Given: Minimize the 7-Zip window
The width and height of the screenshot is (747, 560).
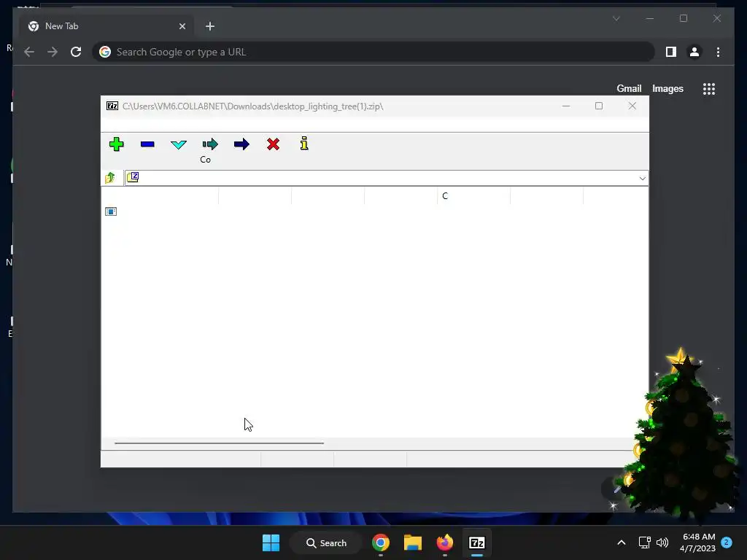Looking at the screenshot, I should [x=566, y=106].
